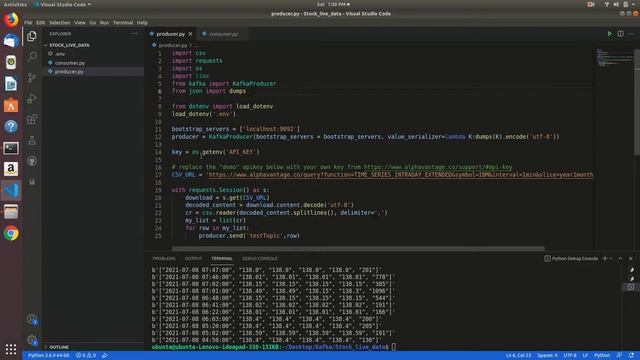
Task: Close the producer.py editor tab
Action: point(190,34)
